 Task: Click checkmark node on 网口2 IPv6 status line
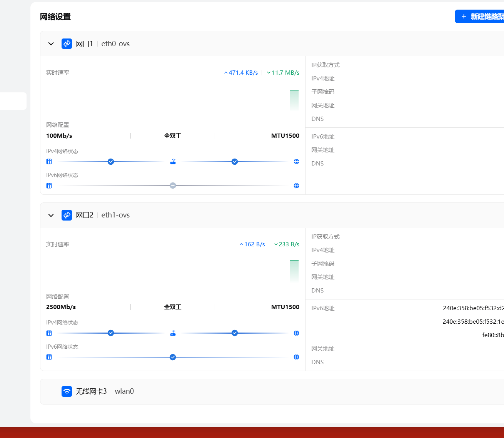coord(173,357)
